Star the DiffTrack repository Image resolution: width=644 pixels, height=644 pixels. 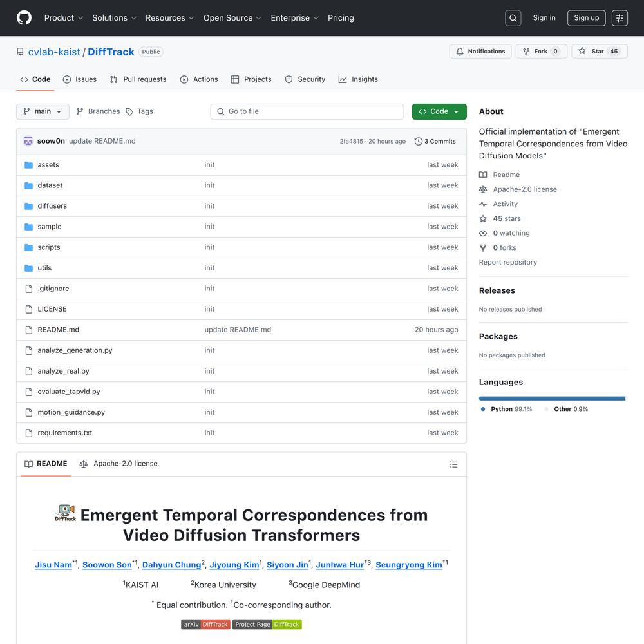pyautogui.click(x=599, y=52)
